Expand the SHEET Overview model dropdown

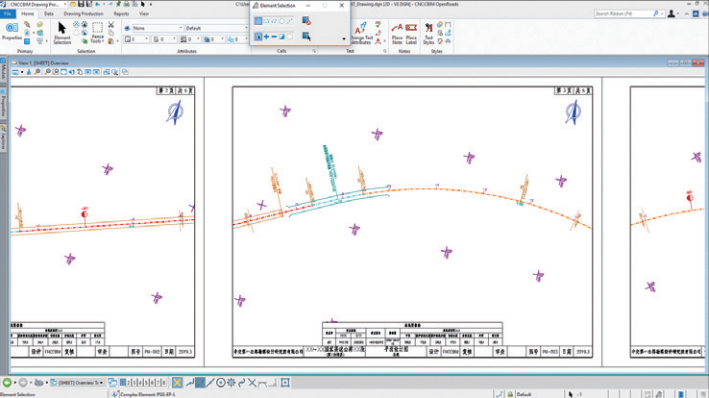(77, 383)
